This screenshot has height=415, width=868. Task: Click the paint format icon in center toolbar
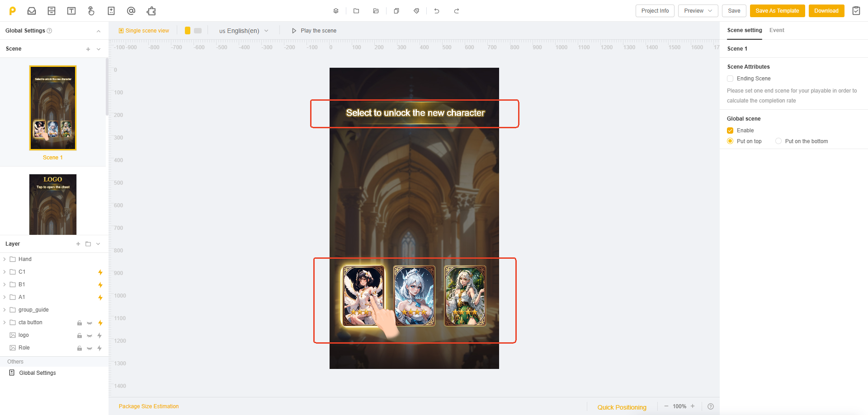click(416, 11)
